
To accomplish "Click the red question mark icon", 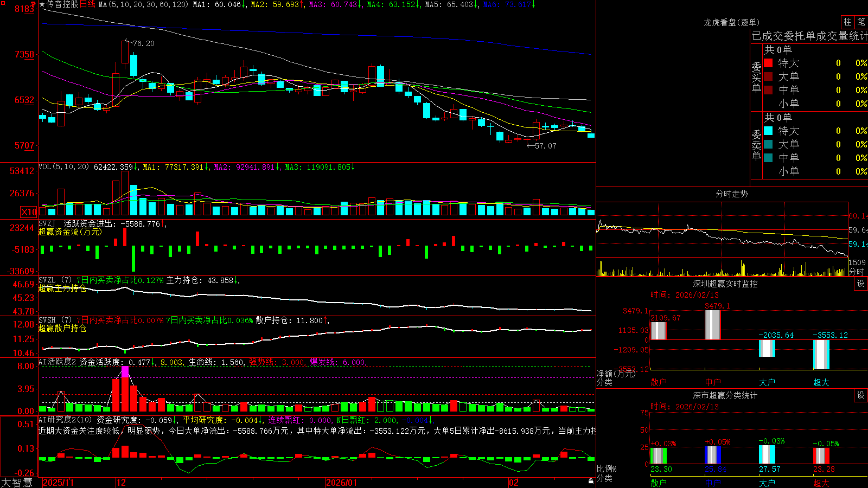I will [x=34, y=4].
